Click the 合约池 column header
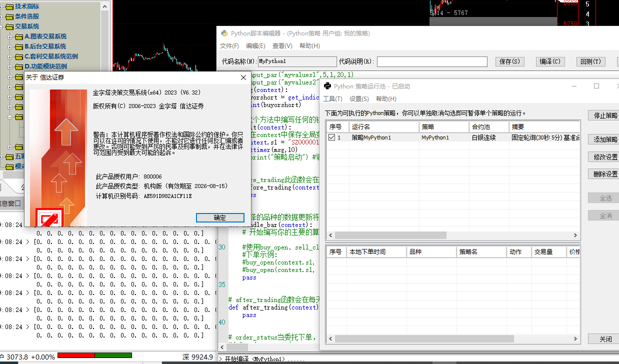The height and width of the screenshot is (364, 619). point(489,127)
